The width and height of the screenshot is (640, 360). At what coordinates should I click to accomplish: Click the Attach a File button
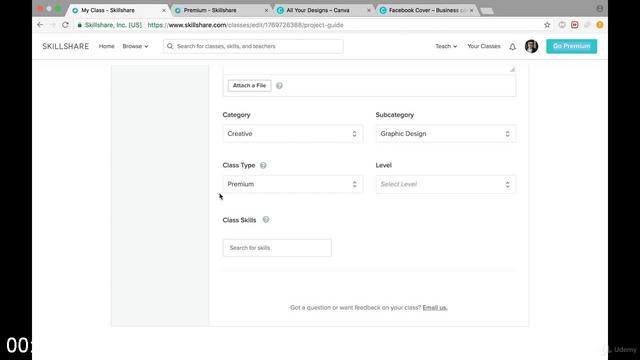[249, 86]
